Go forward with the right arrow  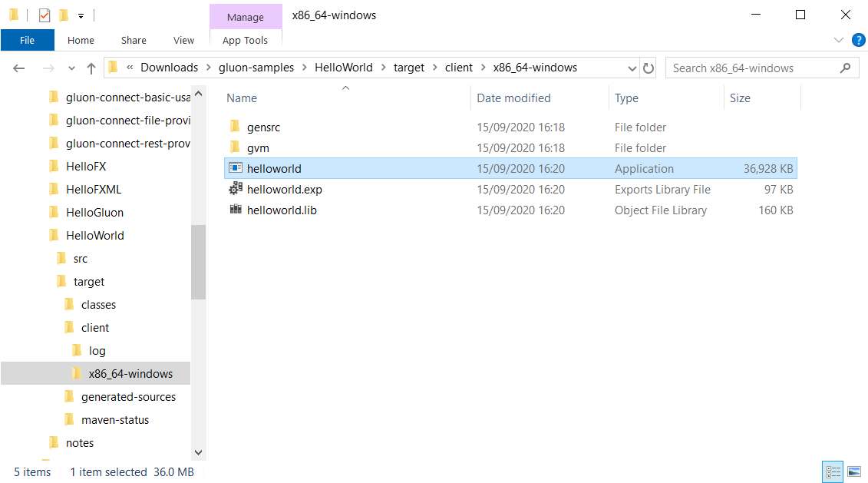[48, 68]
